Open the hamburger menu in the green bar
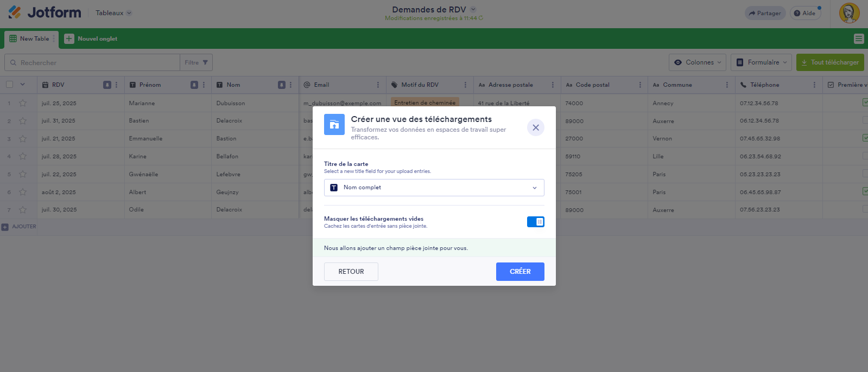Screen dimensions: 868x372 tap(858, 39)
